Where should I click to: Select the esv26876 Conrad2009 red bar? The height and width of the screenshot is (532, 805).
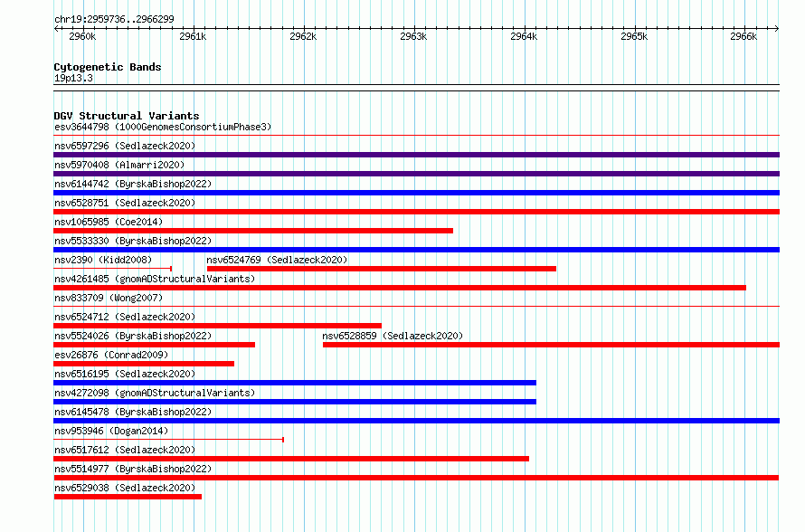coord(144,364)
